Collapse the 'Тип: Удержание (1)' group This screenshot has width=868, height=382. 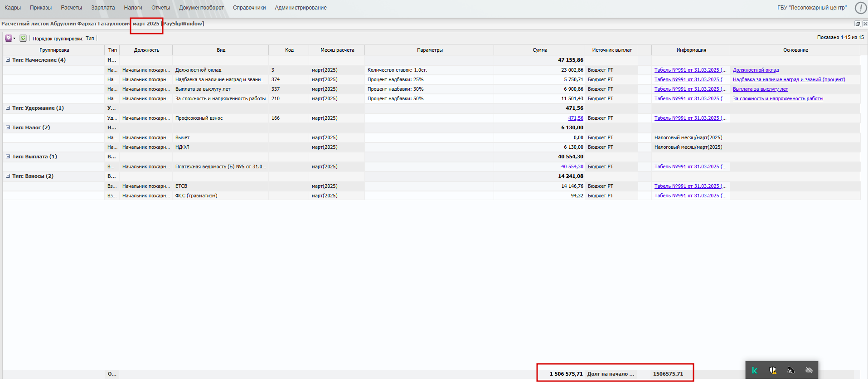click(x=8, y=108)
